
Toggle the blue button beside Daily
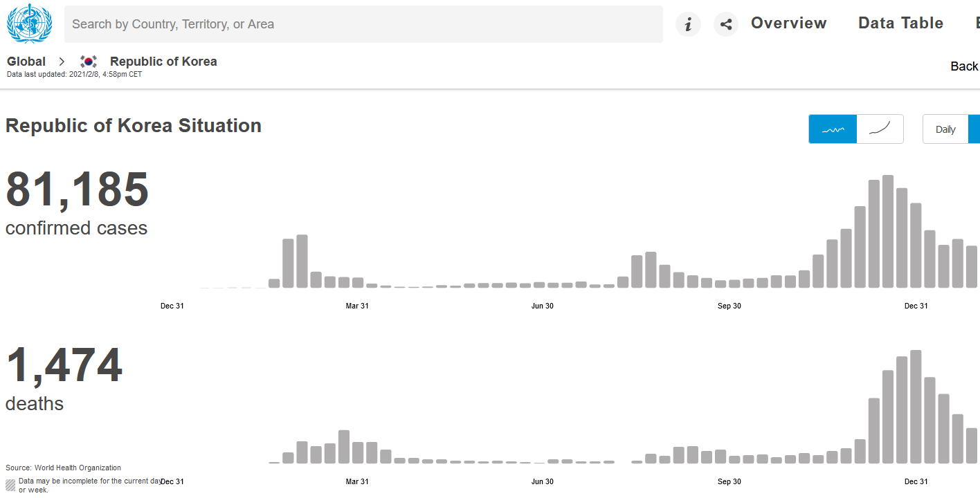point(974,129)
